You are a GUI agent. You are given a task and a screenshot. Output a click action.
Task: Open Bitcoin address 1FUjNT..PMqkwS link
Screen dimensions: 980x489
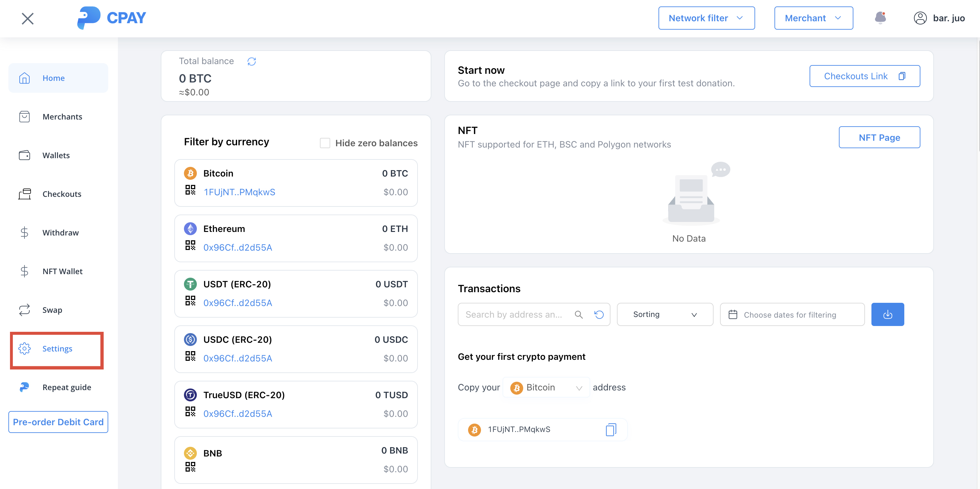239,192
